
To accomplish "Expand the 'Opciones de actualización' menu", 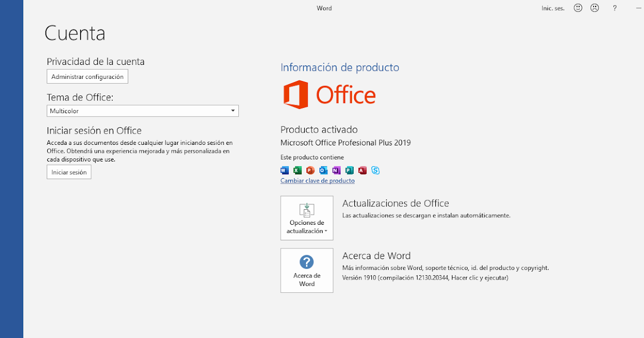I will (x=306, y=218).
